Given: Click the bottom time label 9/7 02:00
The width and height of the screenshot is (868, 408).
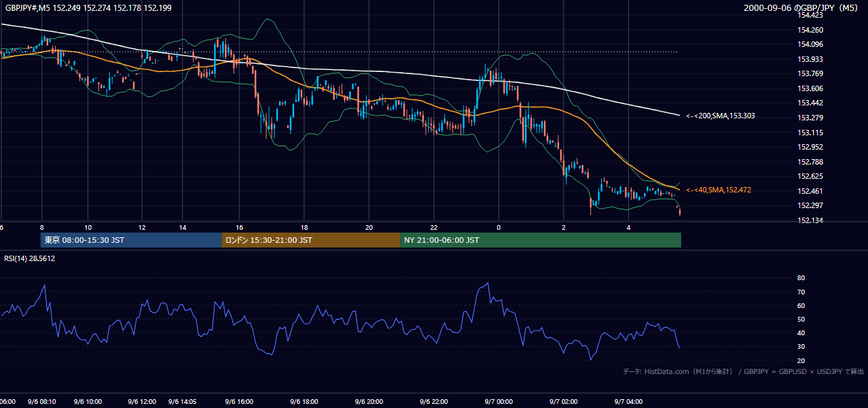Looking at the screenshot, I should tap(564, 402).
